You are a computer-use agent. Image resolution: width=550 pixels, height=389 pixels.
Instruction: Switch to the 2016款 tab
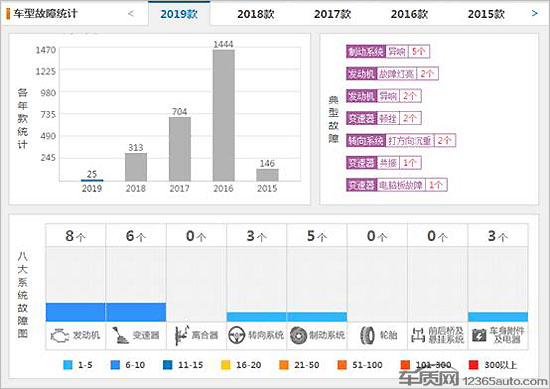pos(409,14)
